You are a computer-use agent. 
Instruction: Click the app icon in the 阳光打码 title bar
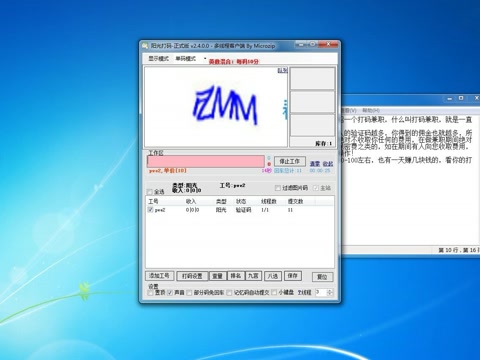pos(145,46)
